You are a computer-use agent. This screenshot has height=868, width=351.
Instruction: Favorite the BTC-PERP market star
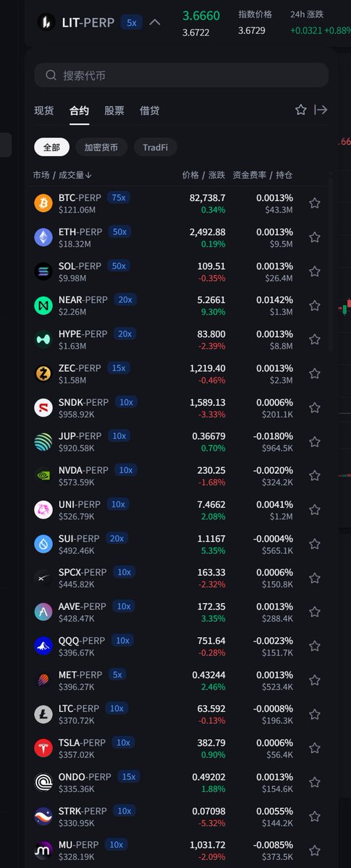315,203
